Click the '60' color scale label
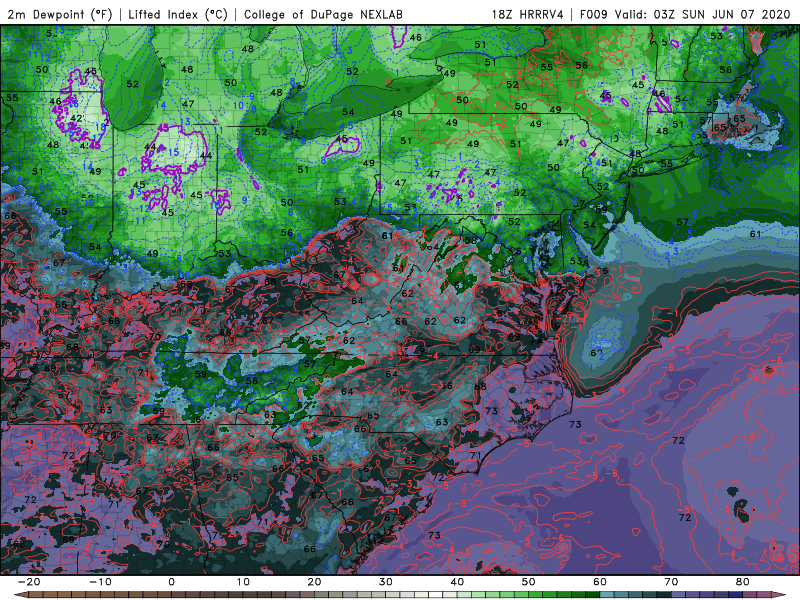Image resolution: width=800 pixels, height=600 pixels. click(600, 582)
